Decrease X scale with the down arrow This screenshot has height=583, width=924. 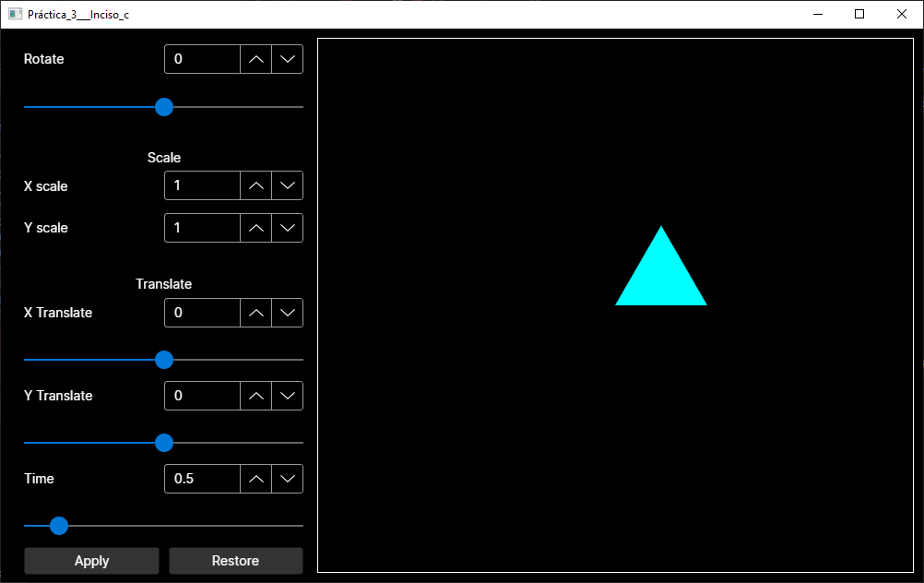point(287,185)
